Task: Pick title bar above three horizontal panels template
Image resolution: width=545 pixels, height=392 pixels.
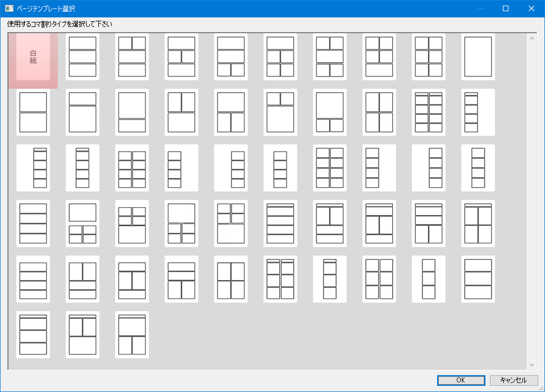Action: pyautogui.click(x=33, y=335)
